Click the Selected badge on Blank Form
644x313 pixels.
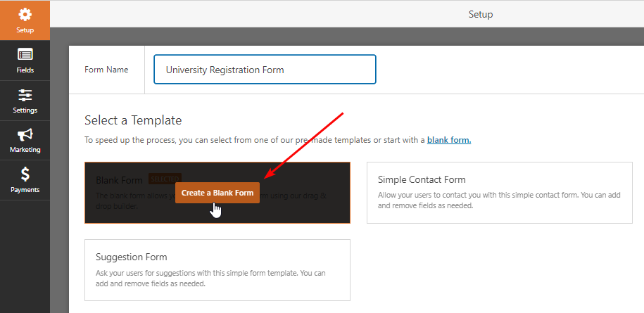tap(165, 179)
